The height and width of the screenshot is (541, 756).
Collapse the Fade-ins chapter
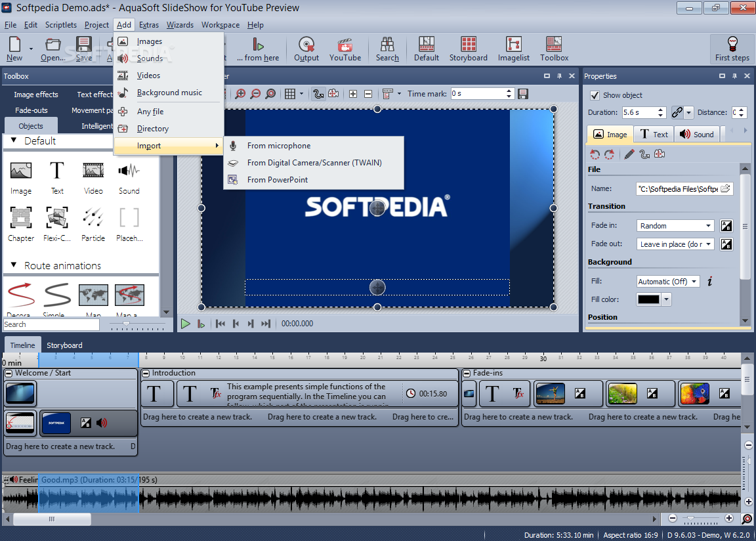tap(466, 373)
